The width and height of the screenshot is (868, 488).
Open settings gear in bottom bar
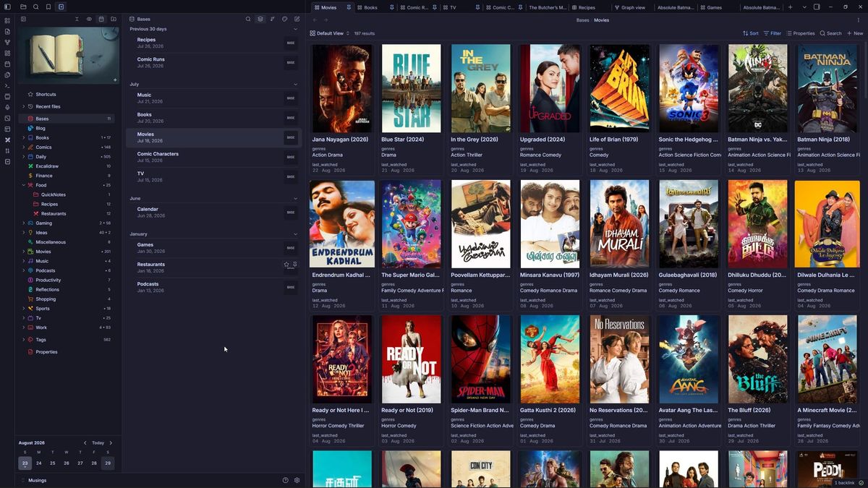pos(297,480)
